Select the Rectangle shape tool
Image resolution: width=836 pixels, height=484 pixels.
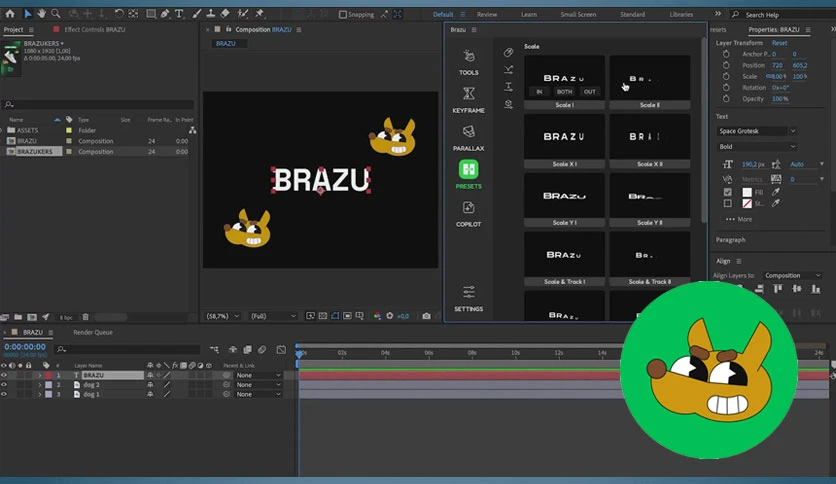[x=151, y=14]
